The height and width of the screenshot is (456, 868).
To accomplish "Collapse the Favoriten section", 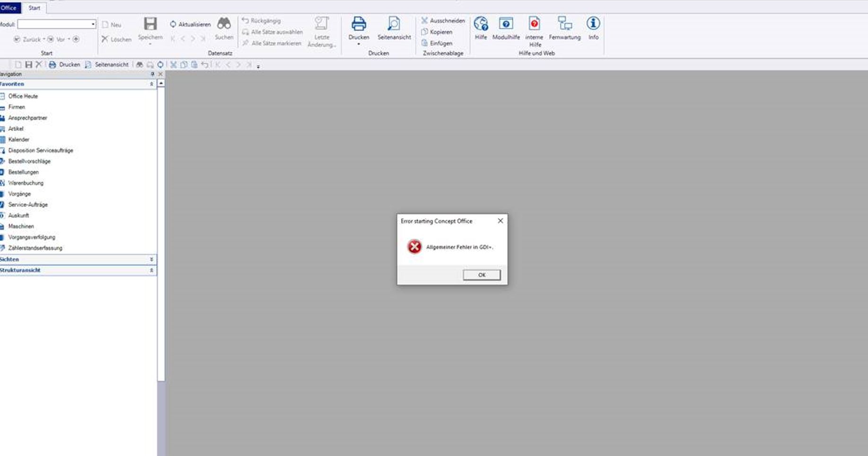I will click(x=151, y=84).
